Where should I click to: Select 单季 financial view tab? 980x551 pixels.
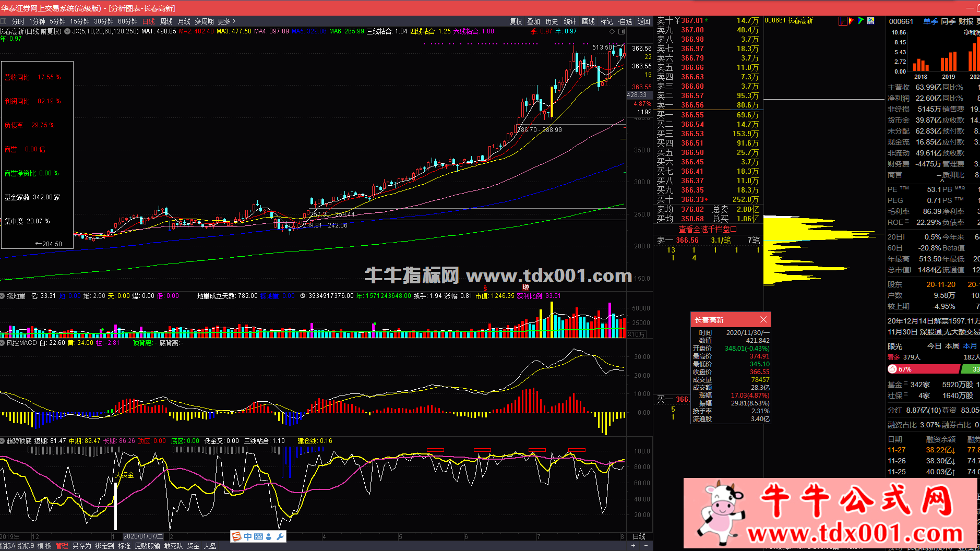pyautogui.click(x=930, y=21)
